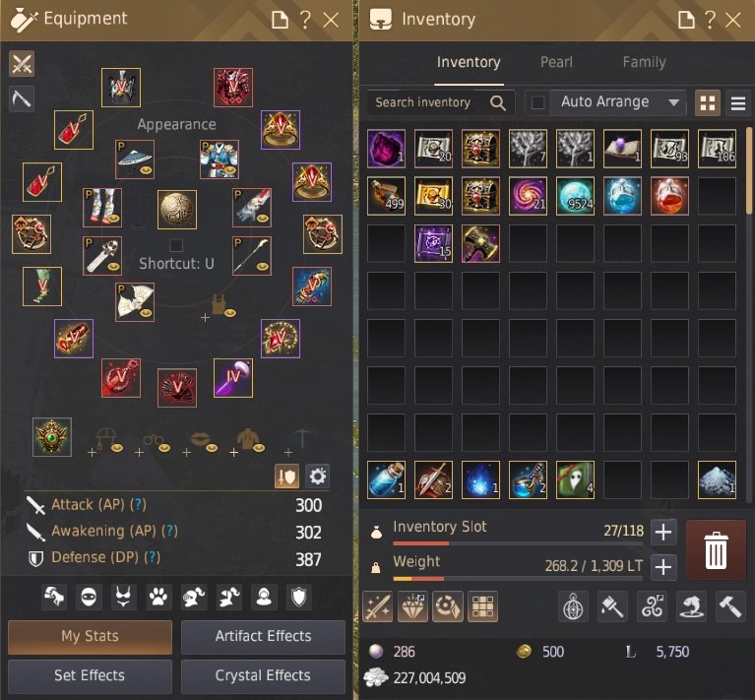Click the paw pet visibility icon
755x700 pixels.
(158, 598)
